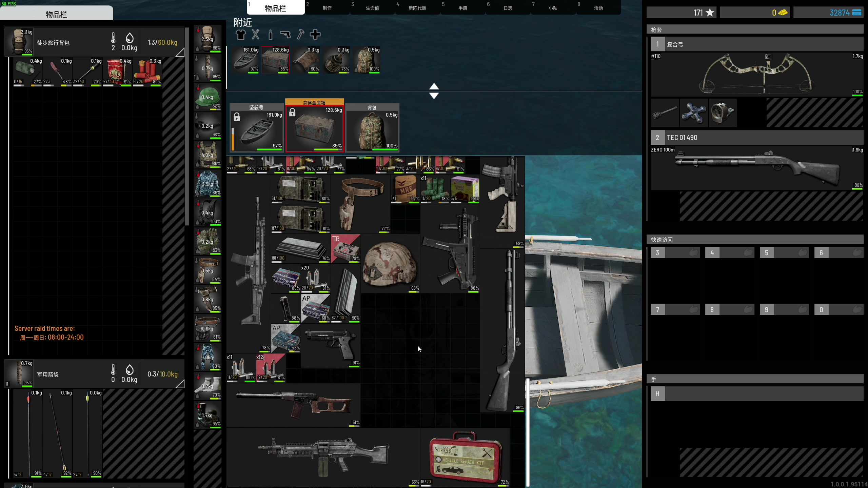Viewport: 868px width, 488px height.
Task: Select the clothing filter shirt icon
Action: tap(241, 34)
